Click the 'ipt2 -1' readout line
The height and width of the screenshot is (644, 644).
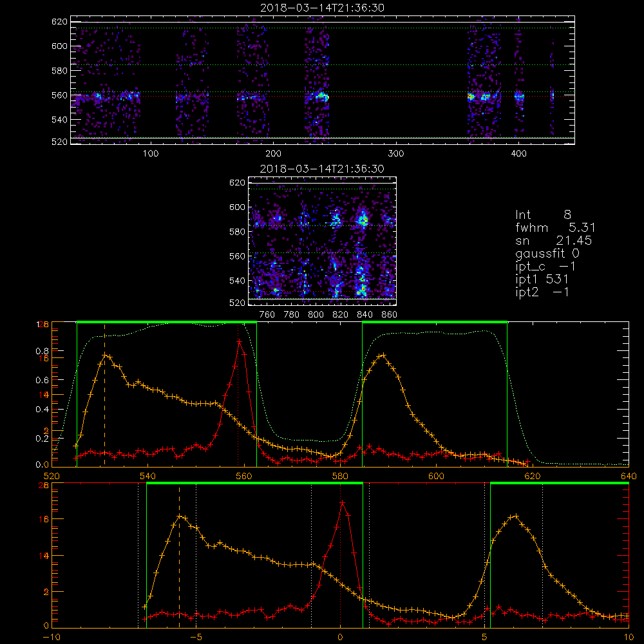(542, 292)
